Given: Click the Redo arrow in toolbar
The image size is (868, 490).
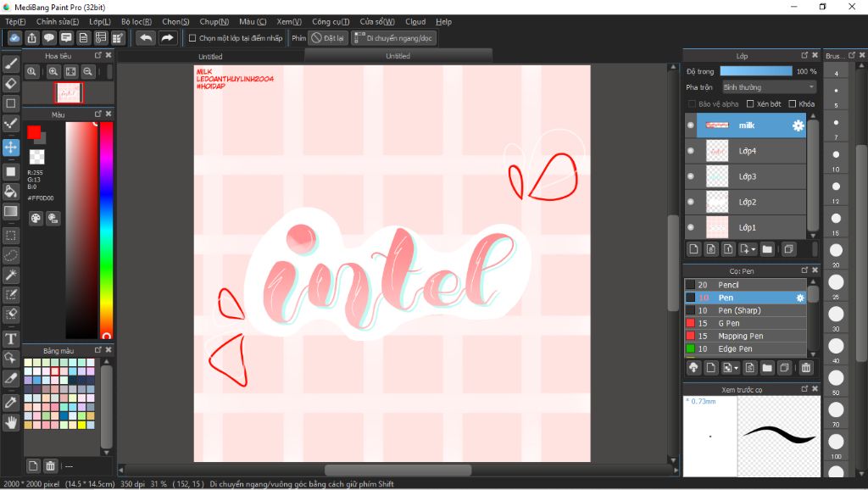Looking at the screenshot, I should (x=167, y=37).
